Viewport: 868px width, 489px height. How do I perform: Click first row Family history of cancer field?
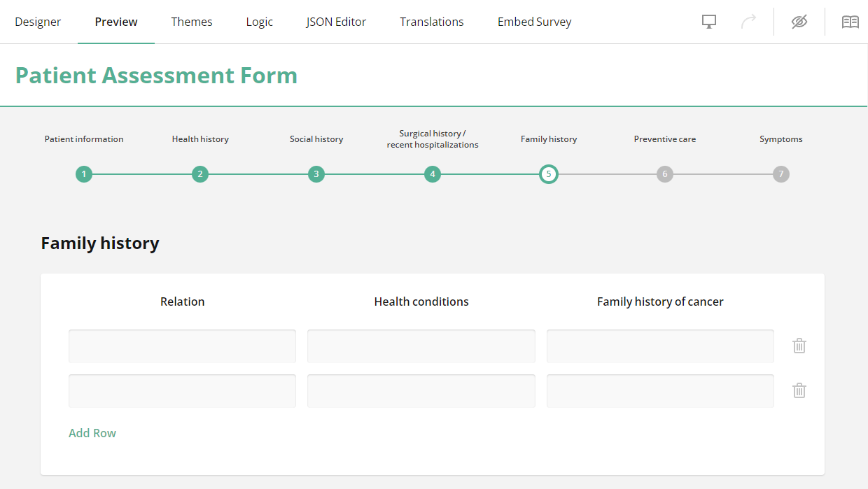point(660,346)
